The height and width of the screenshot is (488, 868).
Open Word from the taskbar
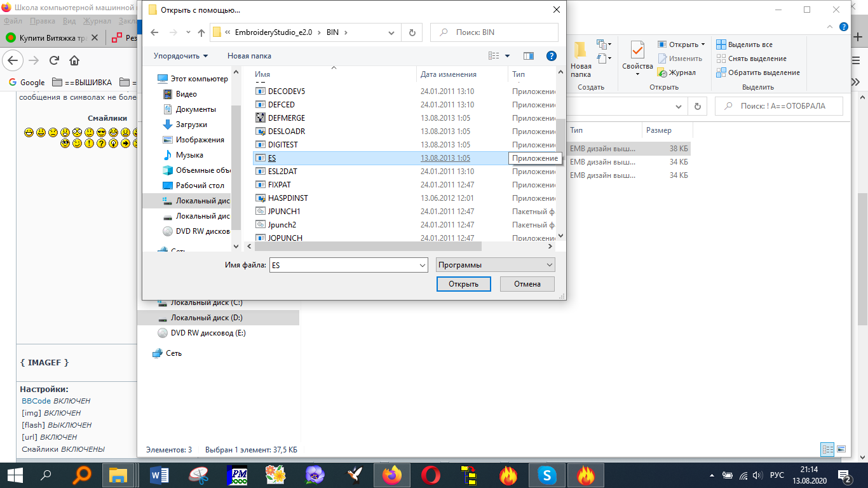pos(158,475)
